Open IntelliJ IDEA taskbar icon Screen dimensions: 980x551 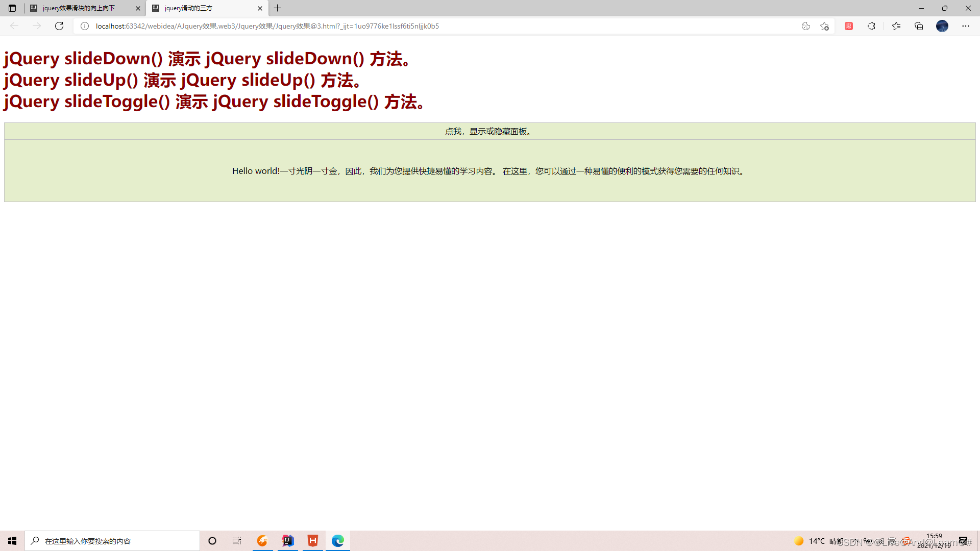coord(288,541)
